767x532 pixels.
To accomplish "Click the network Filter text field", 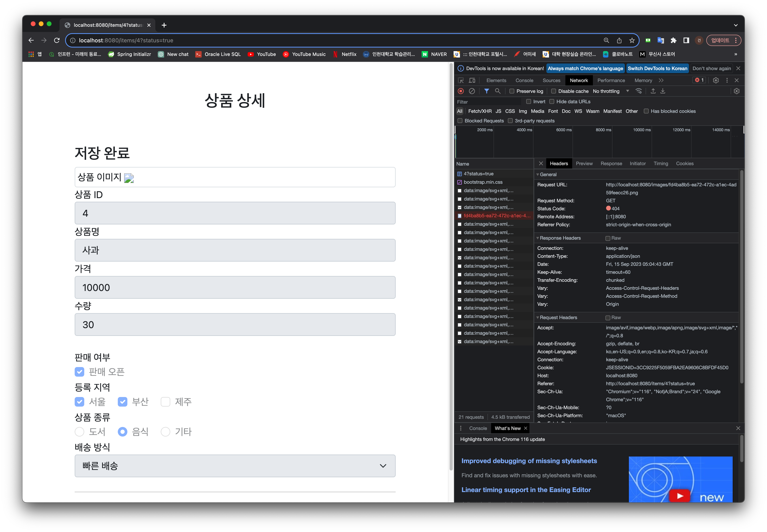I will [x=488, y=102].
